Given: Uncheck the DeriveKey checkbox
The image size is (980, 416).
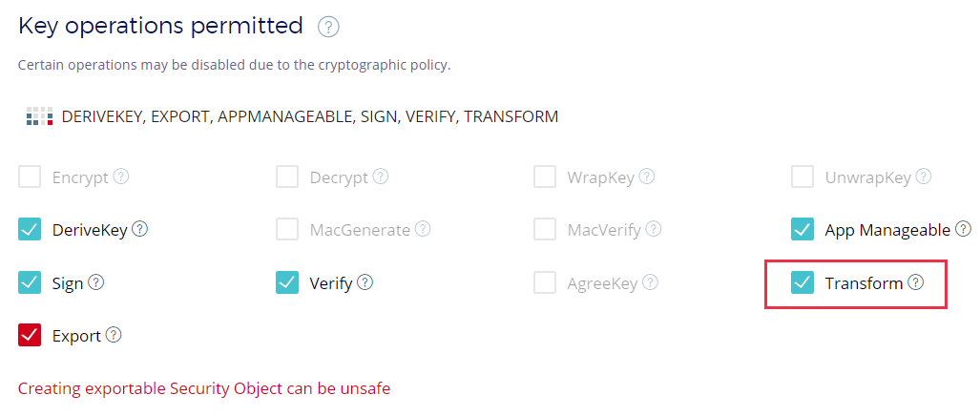Looking at the screenshot, I should [x=30, y=229].
